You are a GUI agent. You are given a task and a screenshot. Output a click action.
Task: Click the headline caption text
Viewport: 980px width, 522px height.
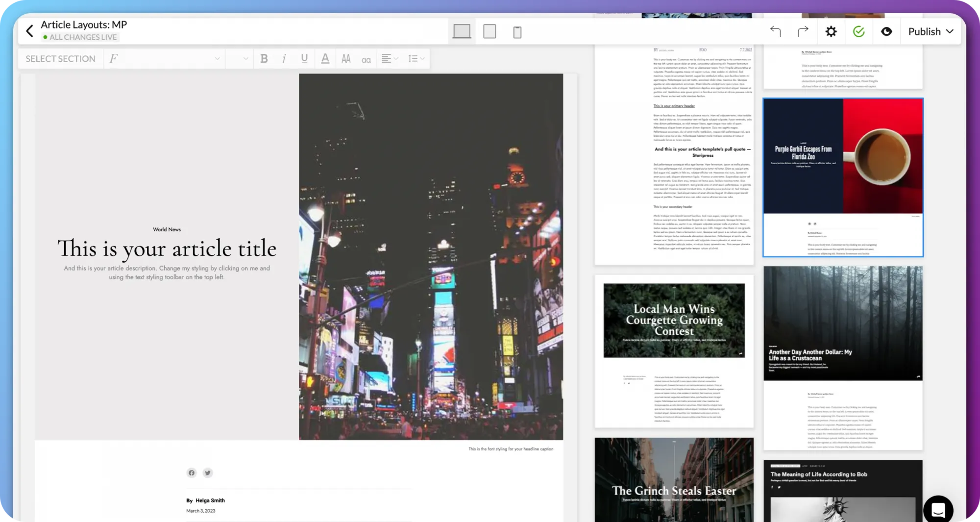(x=511, y=449)
